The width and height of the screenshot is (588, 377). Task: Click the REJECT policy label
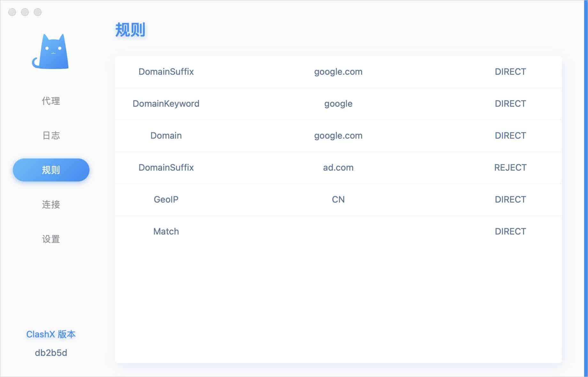click(510, 167)
